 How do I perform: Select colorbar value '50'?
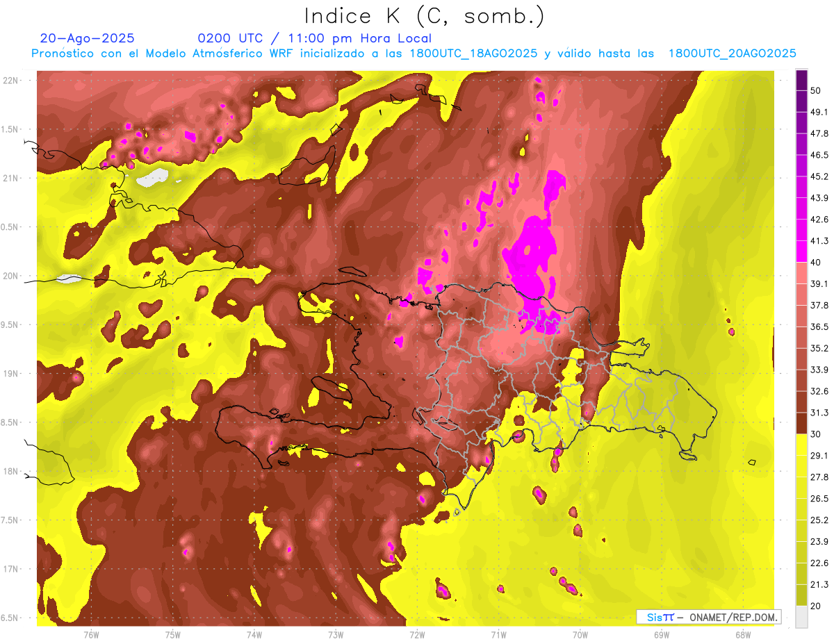pyautogui.click(x=817, y=91)
